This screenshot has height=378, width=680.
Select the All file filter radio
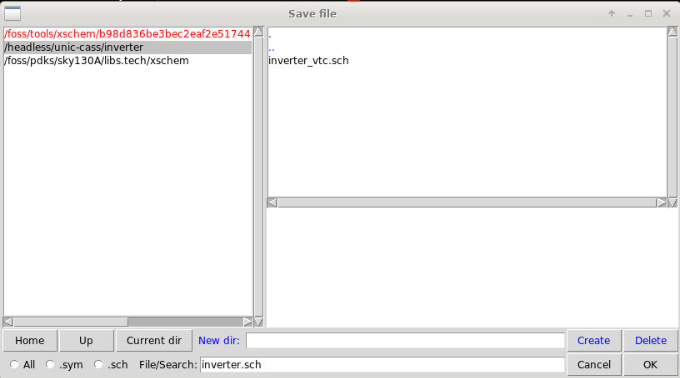tap(14, 365)
